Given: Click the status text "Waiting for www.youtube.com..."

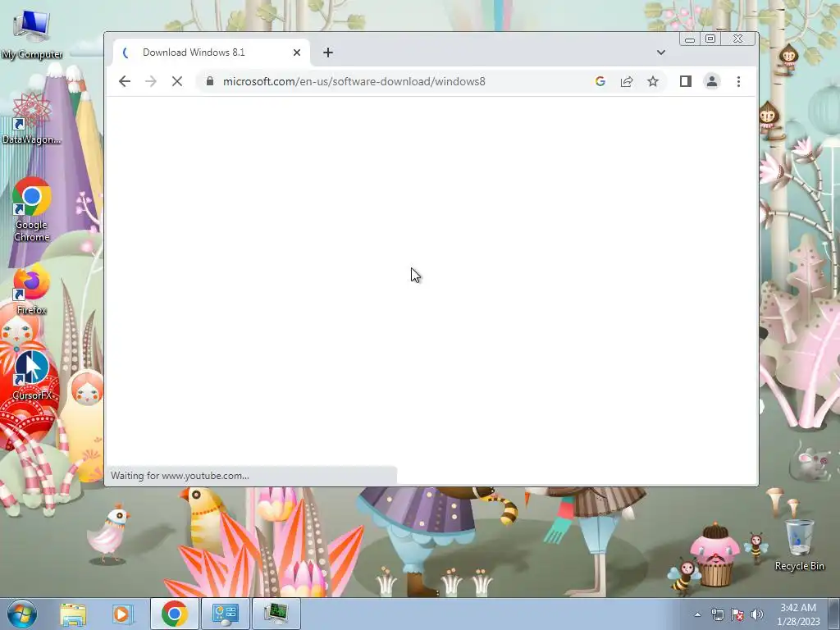Looking at the screenshot, I should (x=180, y=476).
